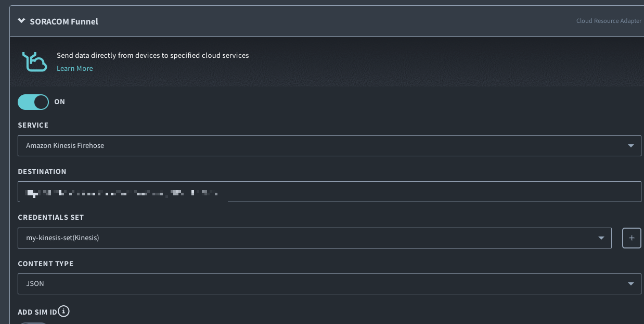Image resolution: width=644 pixels, height=324 pixels.
Task: Open the Amazon Kinesis Firehose service dropdown
Action: click(323, 146)
